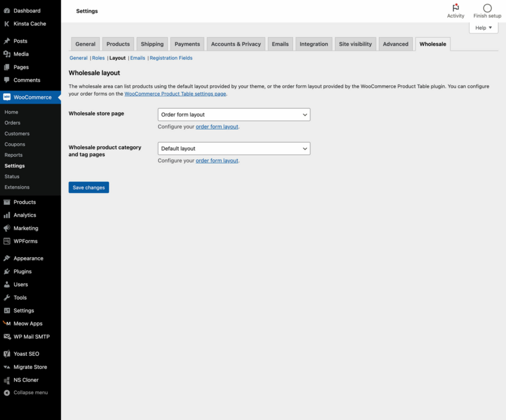Click the Analytics chart icon
The width and height of the screenshot is (506, 420).
pos(7,215)
